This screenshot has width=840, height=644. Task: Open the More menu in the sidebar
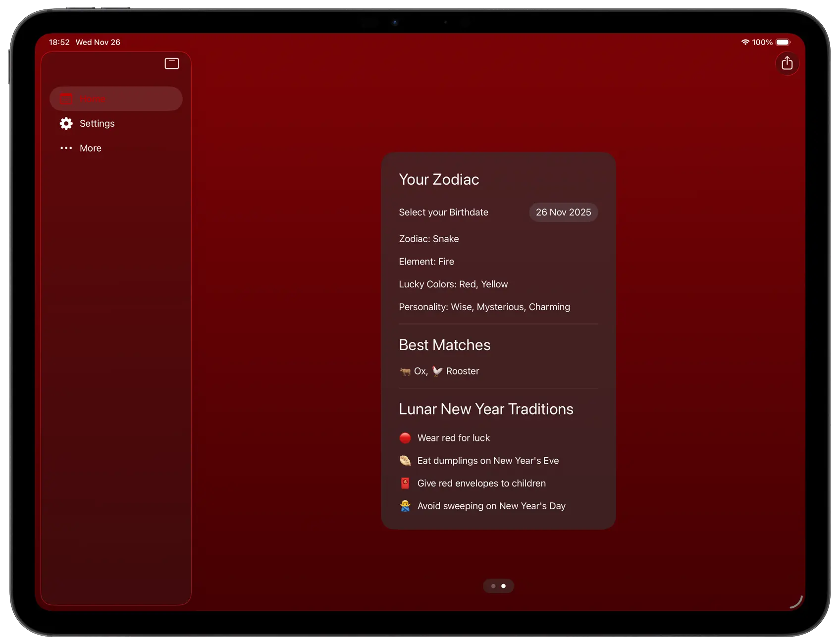click(116, 148)
